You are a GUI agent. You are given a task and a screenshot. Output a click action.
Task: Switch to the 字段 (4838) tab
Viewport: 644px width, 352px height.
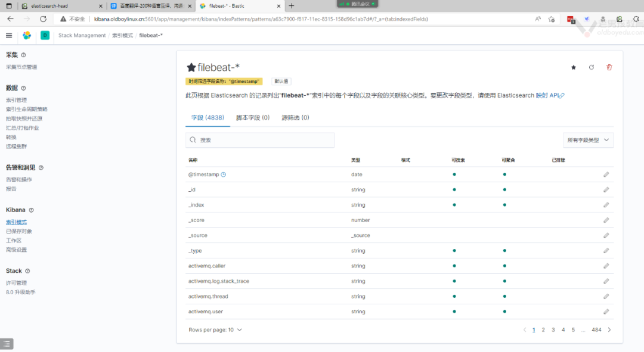tap(208, 118)
